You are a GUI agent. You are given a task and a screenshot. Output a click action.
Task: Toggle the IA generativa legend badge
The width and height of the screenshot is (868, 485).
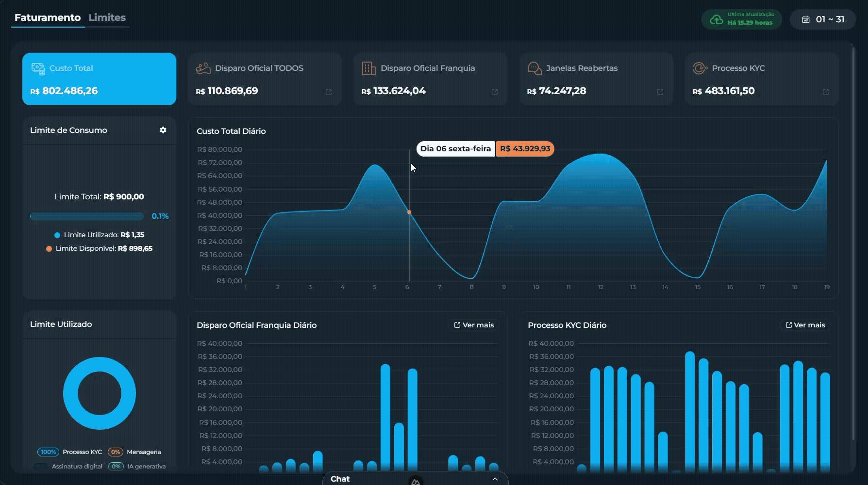tap(116, 467)
